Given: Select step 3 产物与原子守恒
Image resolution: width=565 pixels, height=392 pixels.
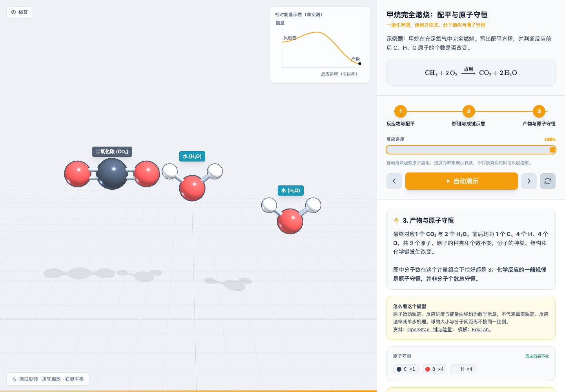Looking at the screenshot, I should tap(539, 116).
